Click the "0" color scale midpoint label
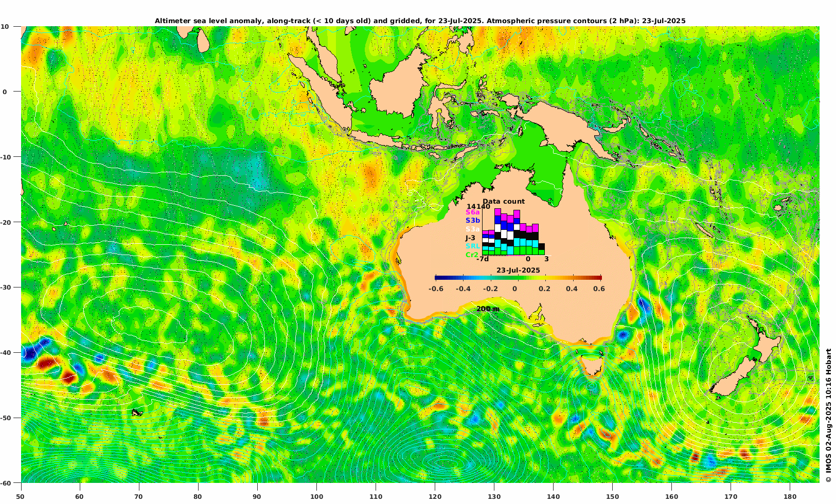 [x=514, y=289]
